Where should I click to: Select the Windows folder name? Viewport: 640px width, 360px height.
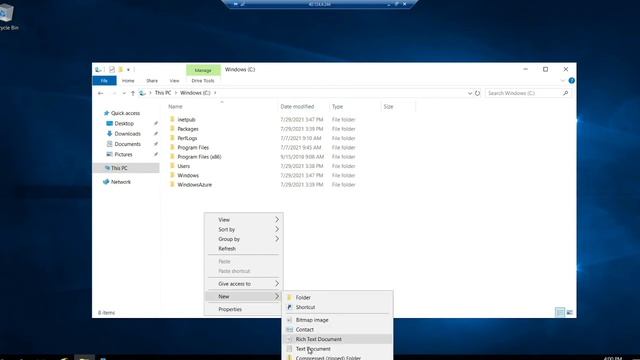(188, 176)
